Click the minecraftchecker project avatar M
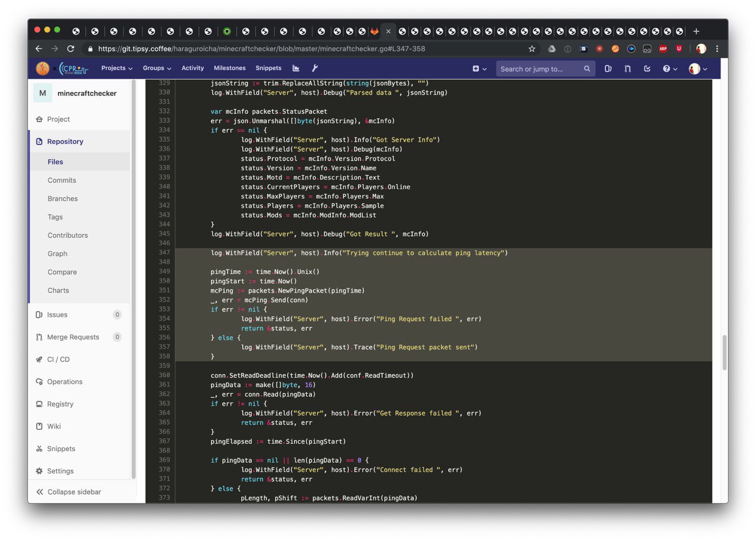The height and width of the screenshot is (540, 756). (x=43, y=93)
